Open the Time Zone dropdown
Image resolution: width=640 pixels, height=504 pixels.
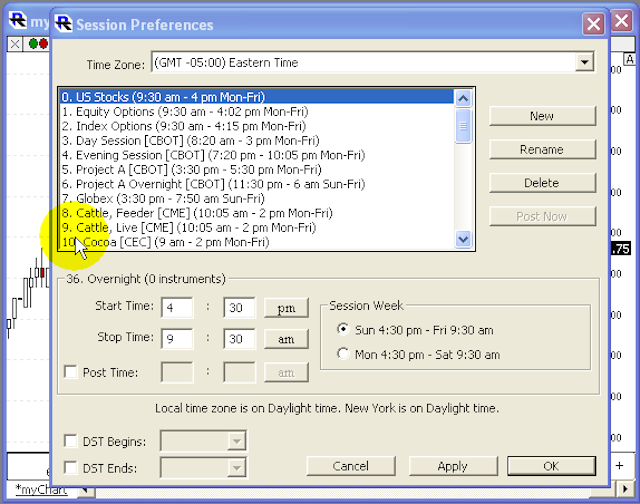(584, 63)
